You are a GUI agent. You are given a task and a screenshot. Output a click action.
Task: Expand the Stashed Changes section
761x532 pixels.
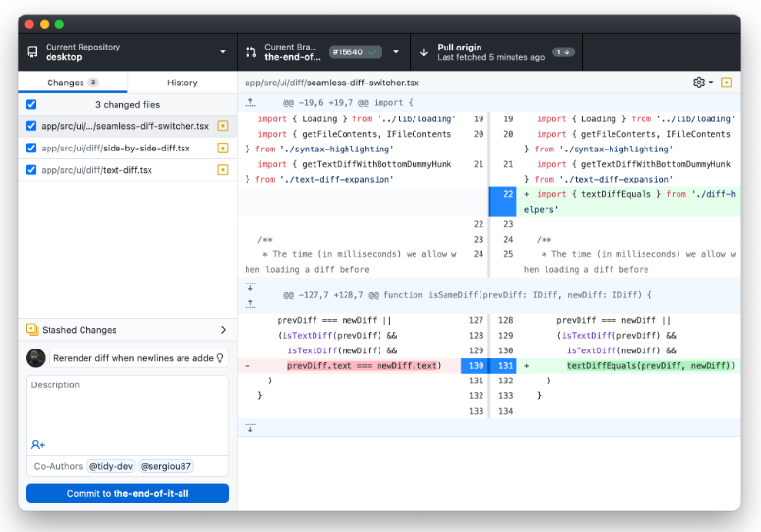click(x=128, y=330)
